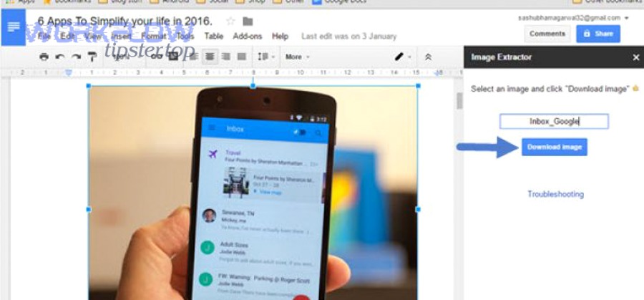Open the Edit menu
Screen dimensions: 644x300
pos(67,37)
